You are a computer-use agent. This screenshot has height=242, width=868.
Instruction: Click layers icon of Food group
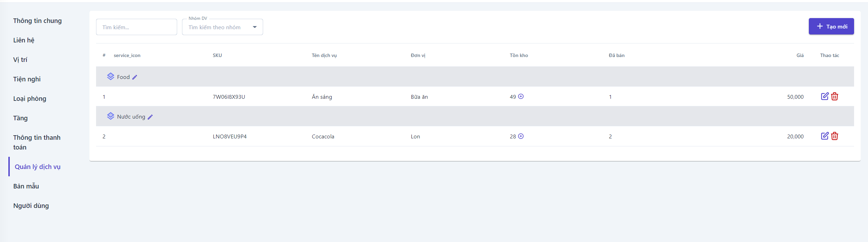[x=110, y=76]
